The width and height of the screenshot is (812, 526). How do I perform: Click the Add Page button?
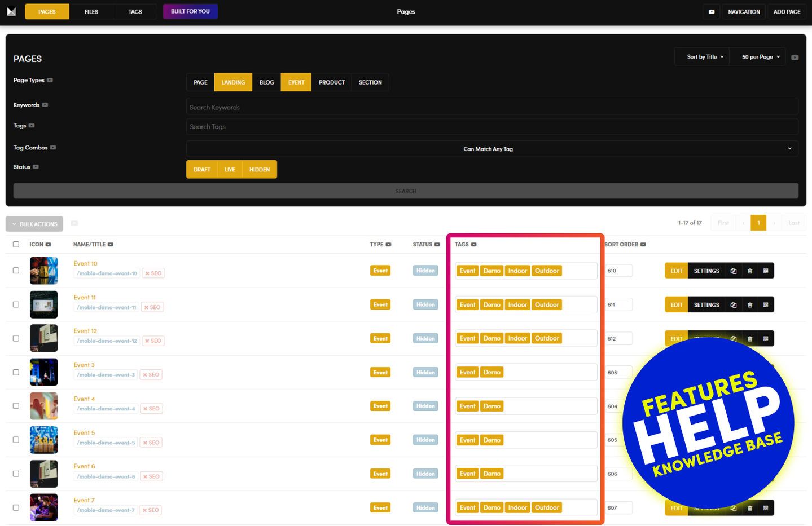(x=787, y=12)
